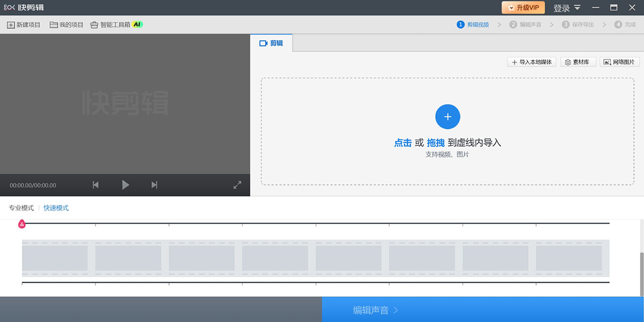The image size is (644, 322).
Task: Go to step 2 编辑声音
Action: coord(525,25)
